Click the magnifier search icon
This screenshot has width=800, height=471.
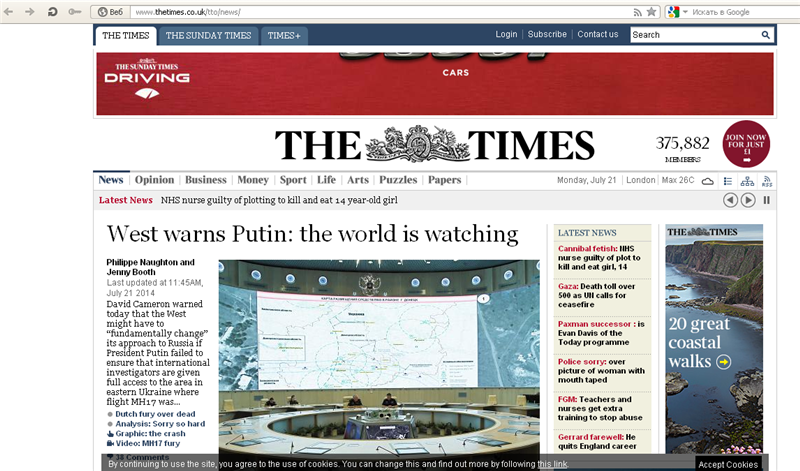click(x=765, y=35)
